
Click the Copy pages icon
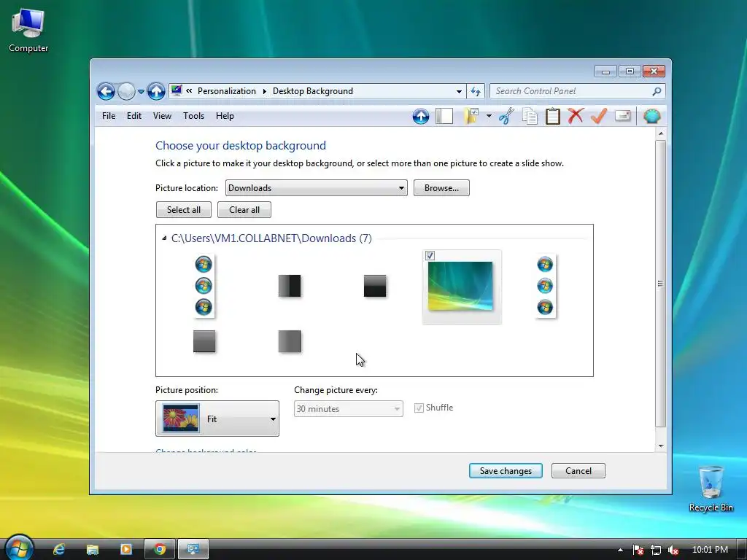tap(530, 116)
